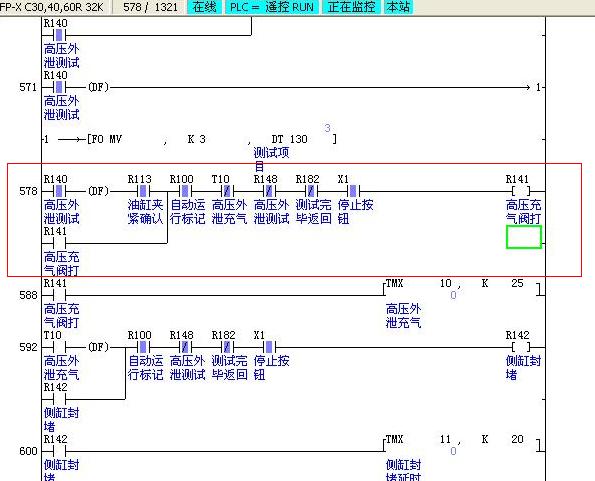
Task: Click the R141 self-hold contact below rung 578
Action: 59,243
